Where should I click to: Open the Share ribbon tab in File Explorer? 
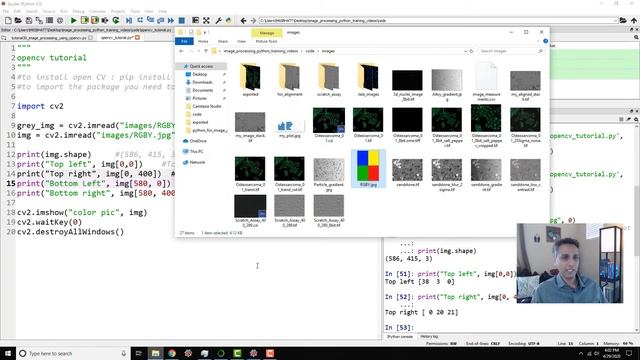pos(223,41)
